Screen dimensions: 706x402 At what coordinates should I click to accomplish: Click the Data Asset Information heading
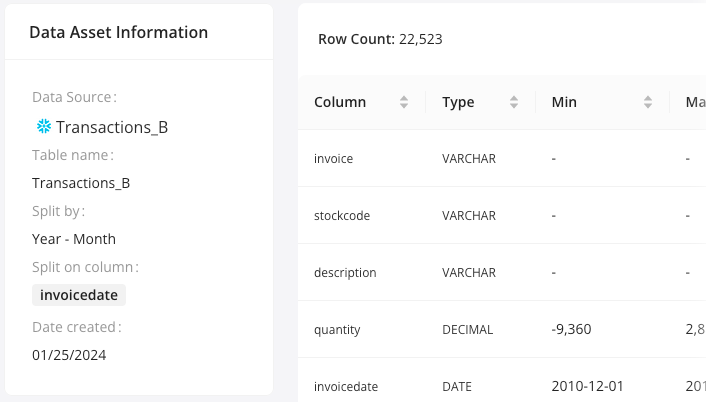pyautogui.click(x=118, y=32)
